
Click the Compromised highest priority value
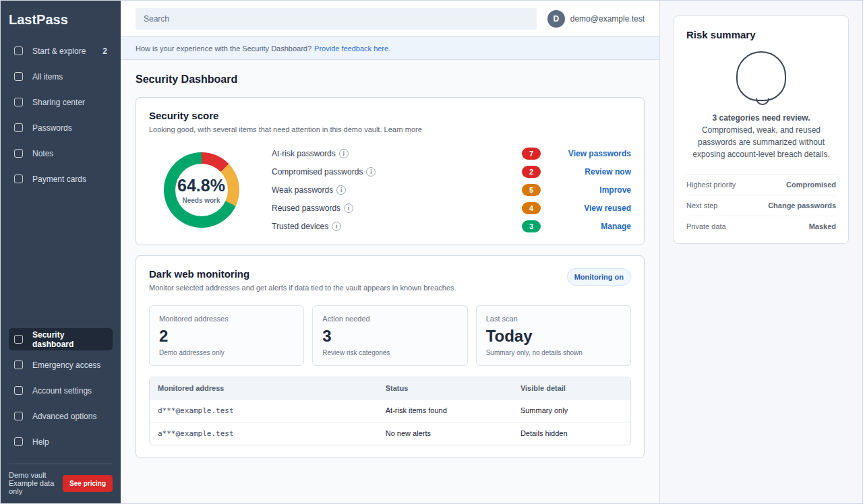click(811, 185)
